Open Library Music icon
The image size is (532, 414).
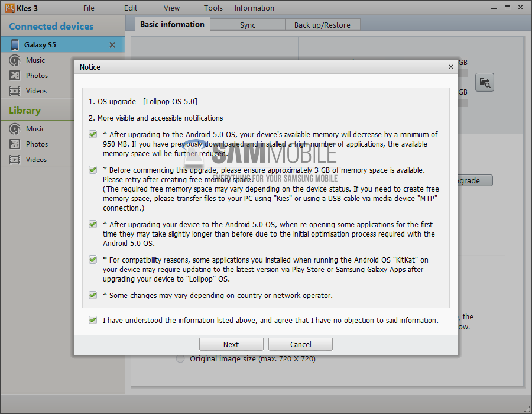[14, 129]
